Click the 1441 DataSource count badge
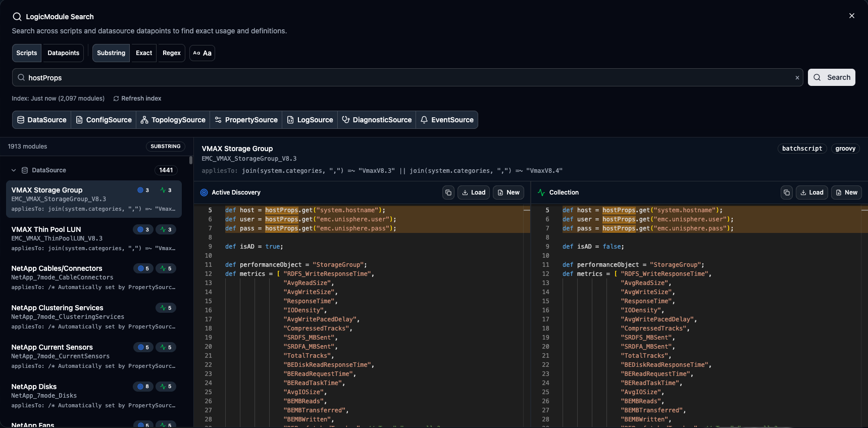 click(x=166, y=170)
